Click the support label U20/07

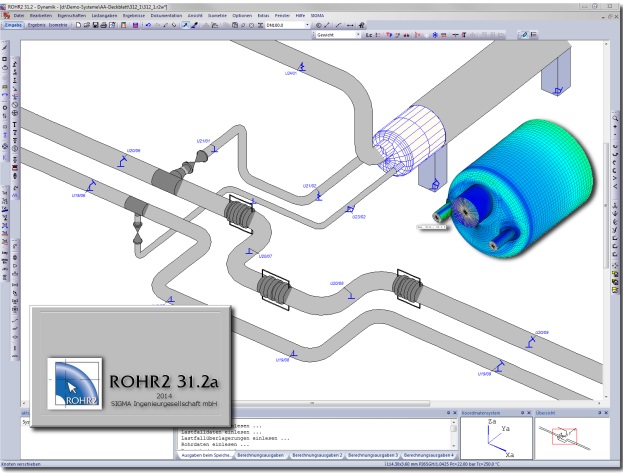tap(265, 256)
